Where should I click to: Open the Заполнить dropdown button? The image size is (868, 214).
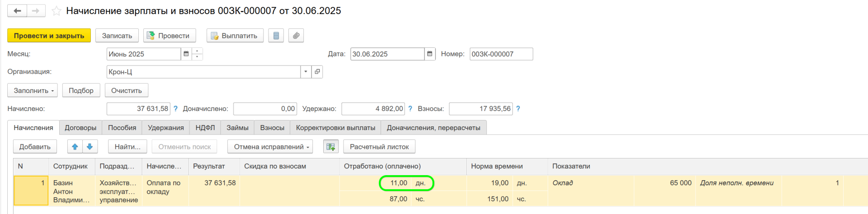pos(33,90)
